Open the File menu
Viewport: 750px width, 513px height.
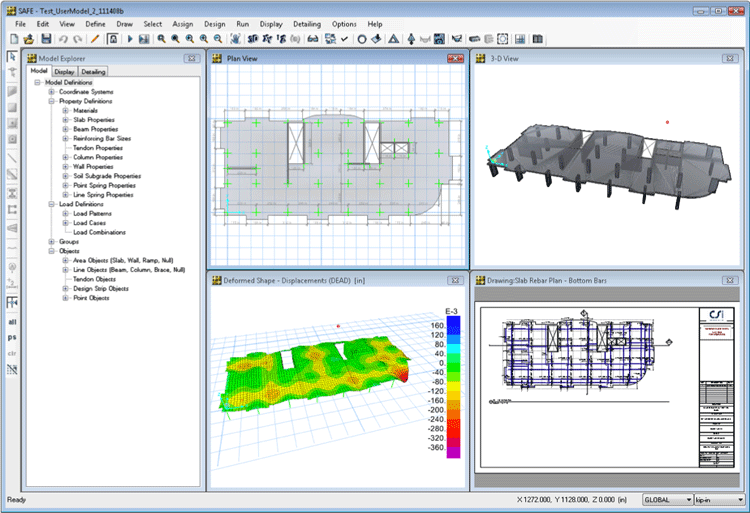click(21, 24)
